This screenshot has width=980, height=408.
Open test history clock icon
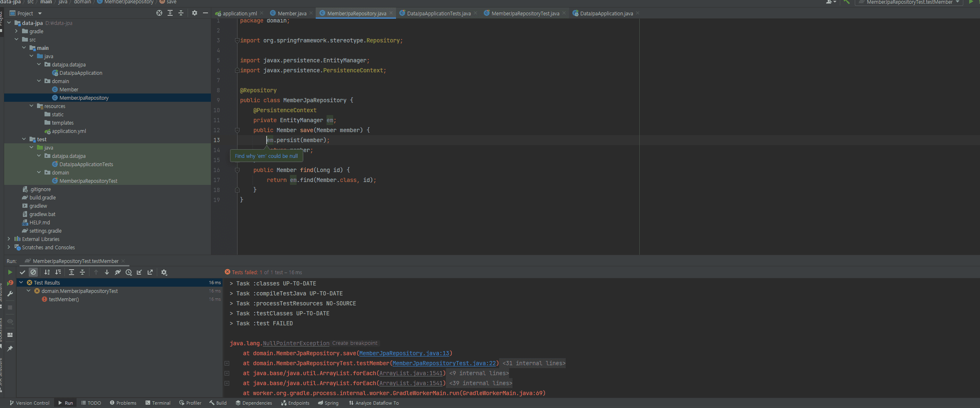[x=129, y=273]
